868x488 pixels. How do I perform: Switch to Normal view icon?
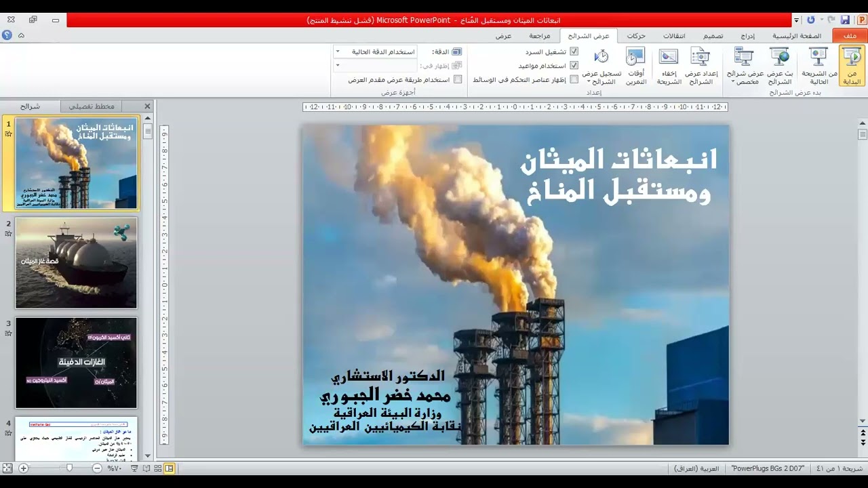(x=170, y=468)
